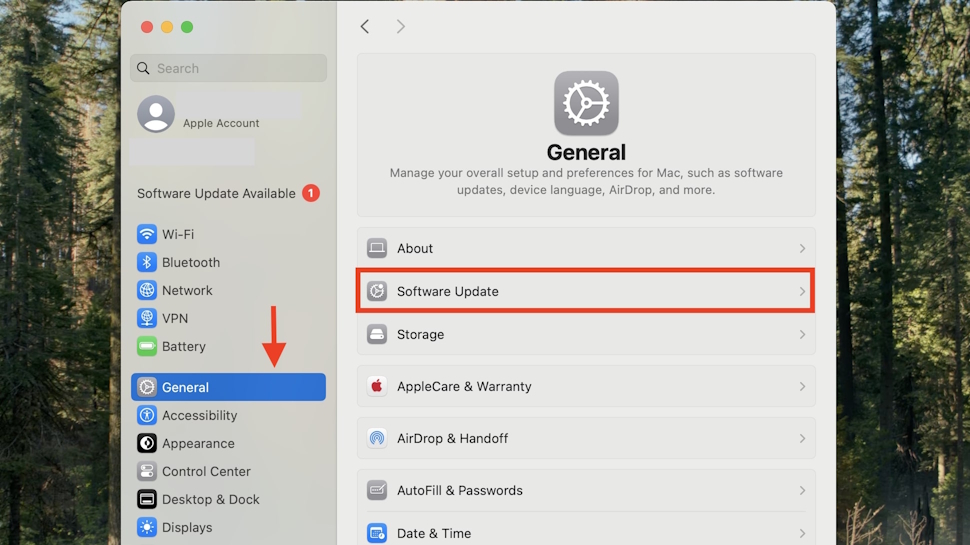Click the AutoFill & Passwords icon
The height and width of the screenshot is (545, 970).
pos(377,490)
